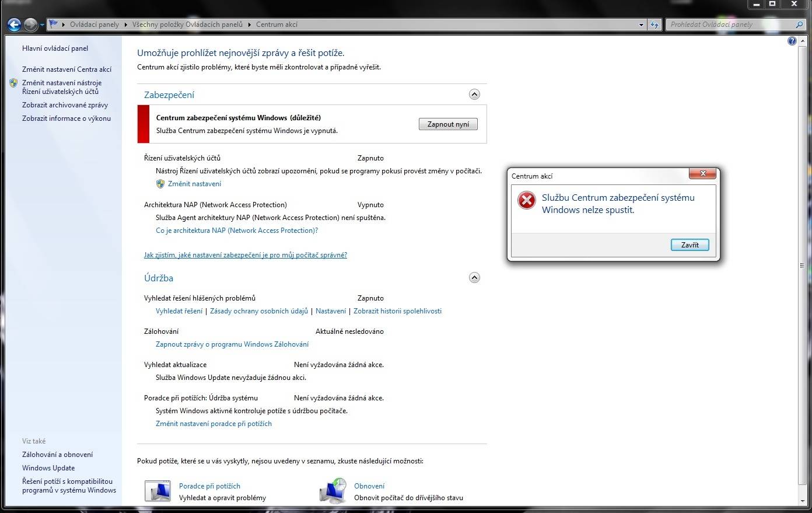
Task: Click the 'Zapnout nyní' button
Action: pos(448,124)
